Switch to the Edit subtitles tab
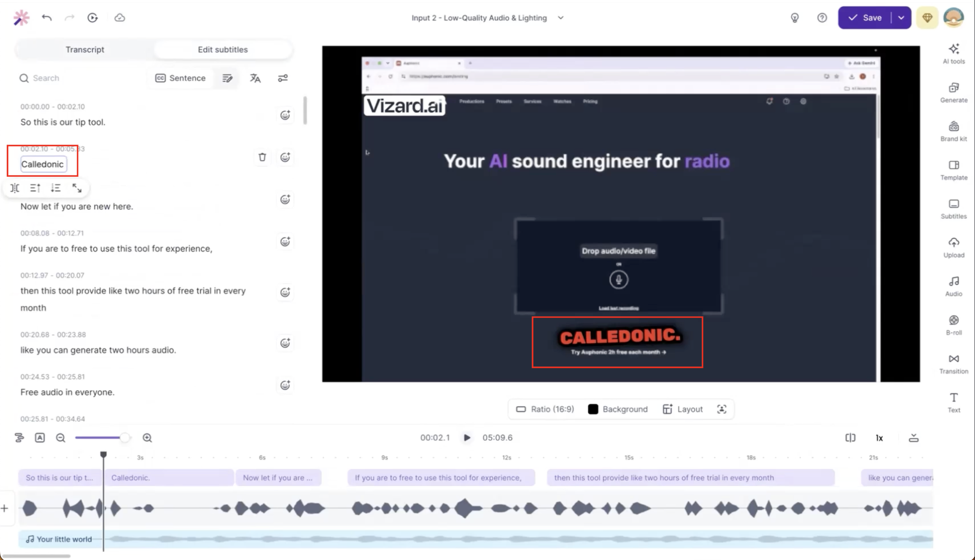The width and height of the screenshot is (975, 560). click(223, 49)
